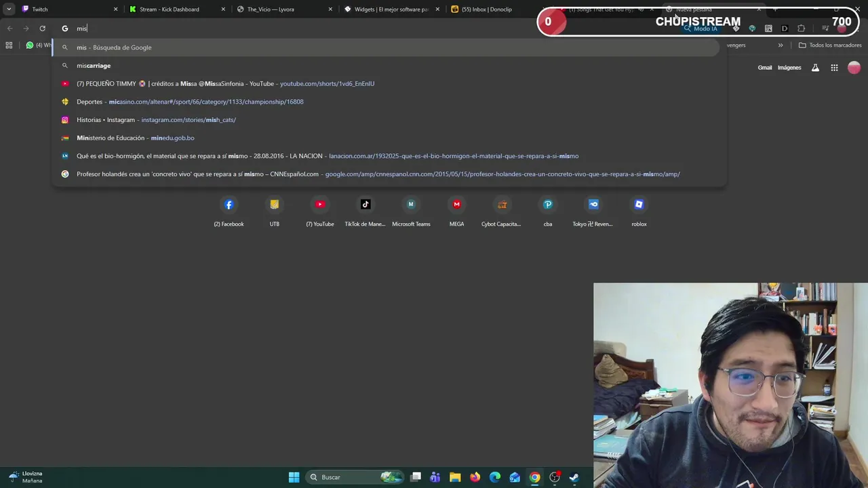Close the The_Vicio — Lyvora tab
Screen dimensions: 868x488
[x=331, y=9]
